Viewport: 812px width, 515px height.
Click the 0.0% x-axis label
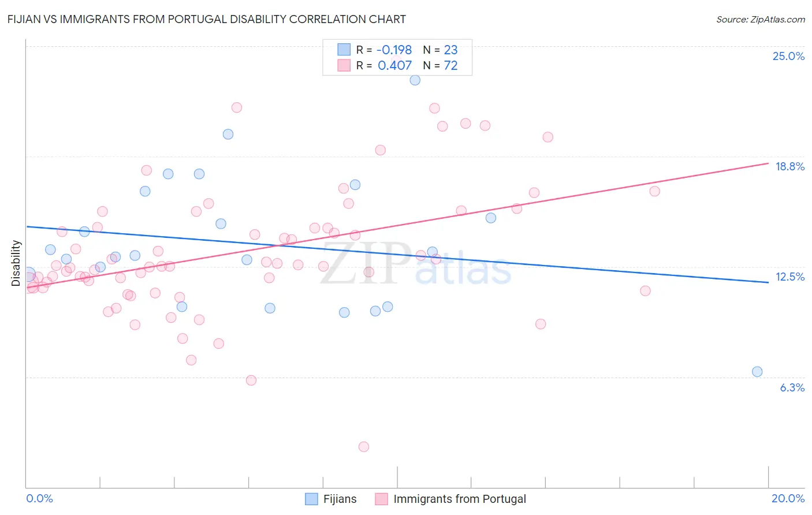[39, 498]
